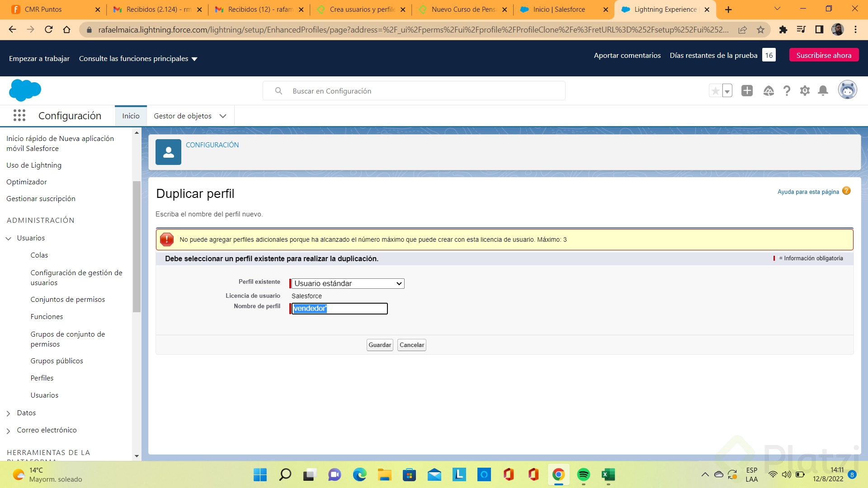Collapse the Usuarios section in the sidebar
This screenshot has height=488, width=868.
click(9, 238)
